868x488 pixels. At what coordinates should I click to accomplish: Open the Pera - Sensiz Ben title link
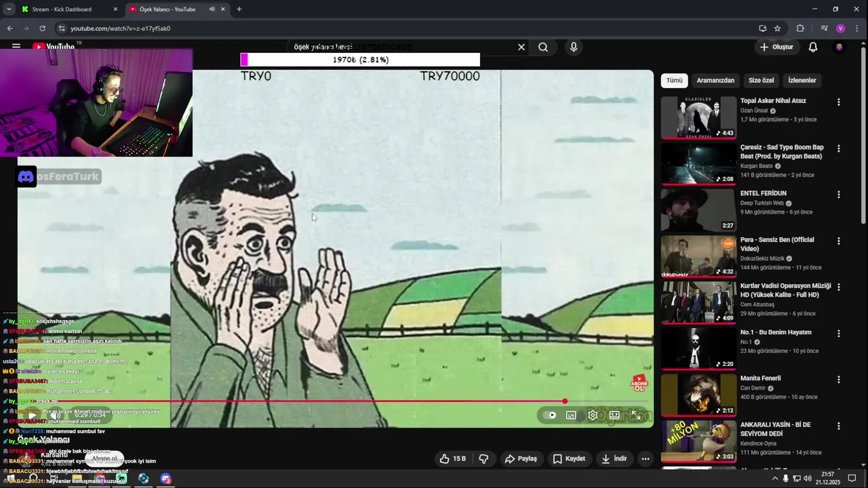pyautogui.click(x=777, y=244)
